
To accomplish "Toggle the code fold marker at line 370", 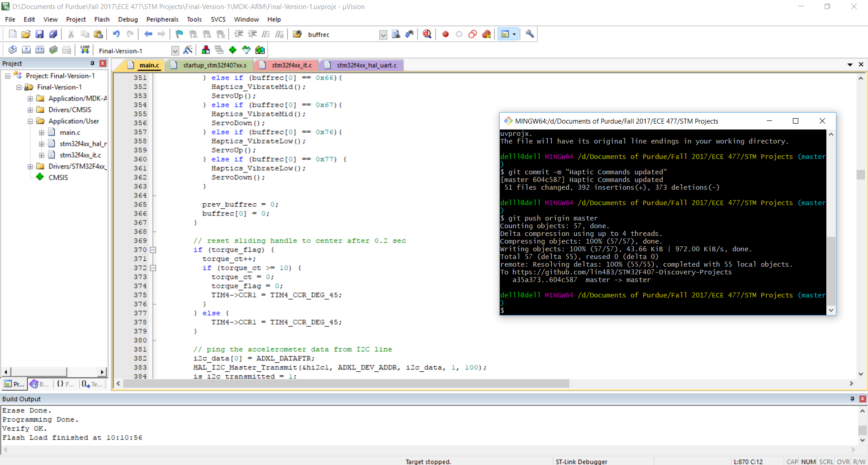I will coord(153,250).
